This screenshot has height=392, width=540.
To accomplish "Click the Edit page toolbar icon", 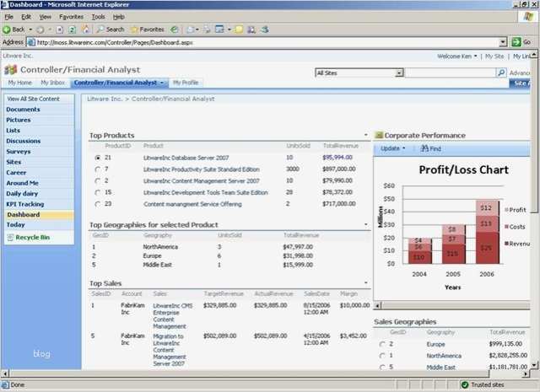I will [x=219, y=30].
